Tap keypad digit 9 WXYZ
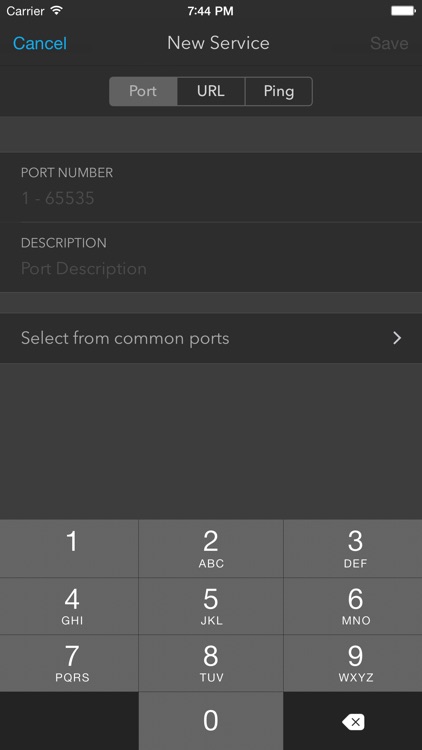Viewport: 422px width, 750px height. click(x=353, y=663)
